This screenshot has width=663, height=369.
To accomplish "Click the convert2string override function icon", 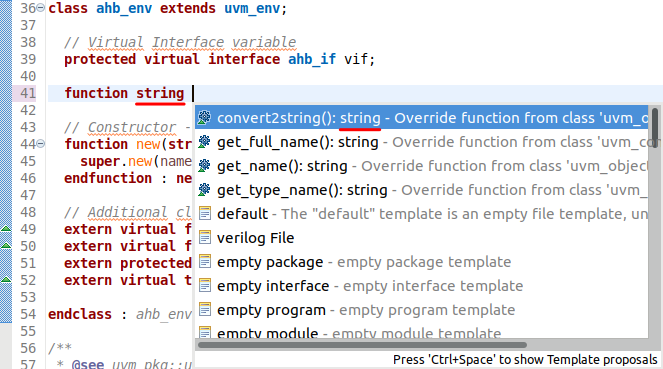I will click(x=205, y=118).
